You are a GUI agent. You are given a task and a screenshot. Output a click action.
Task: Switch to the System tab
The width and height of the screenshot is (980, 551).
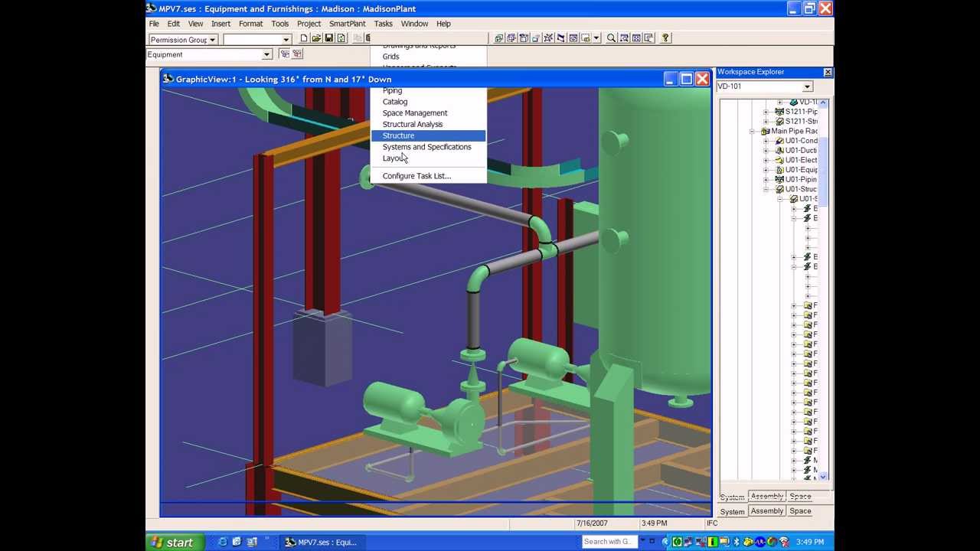732,511
